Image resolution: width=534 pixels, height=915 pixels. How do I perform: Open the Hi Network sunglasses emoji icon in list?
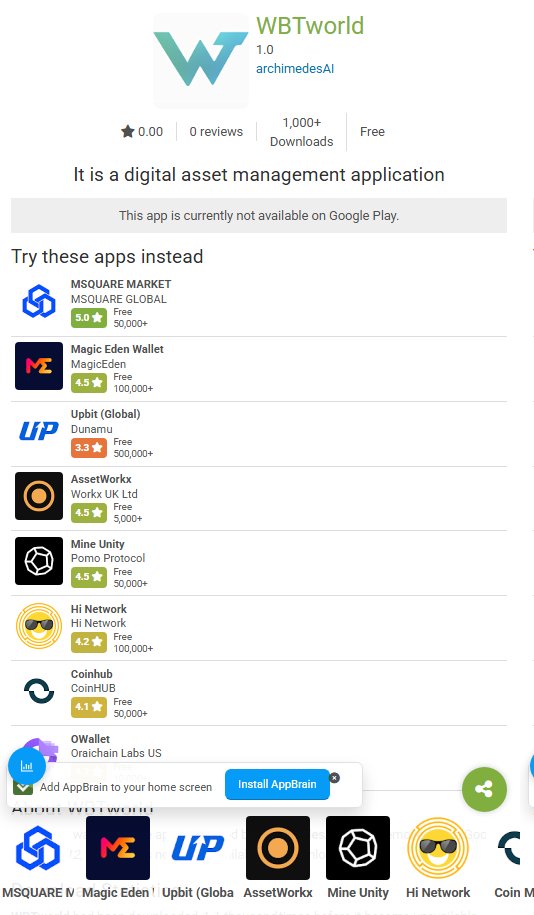[39, 626]
